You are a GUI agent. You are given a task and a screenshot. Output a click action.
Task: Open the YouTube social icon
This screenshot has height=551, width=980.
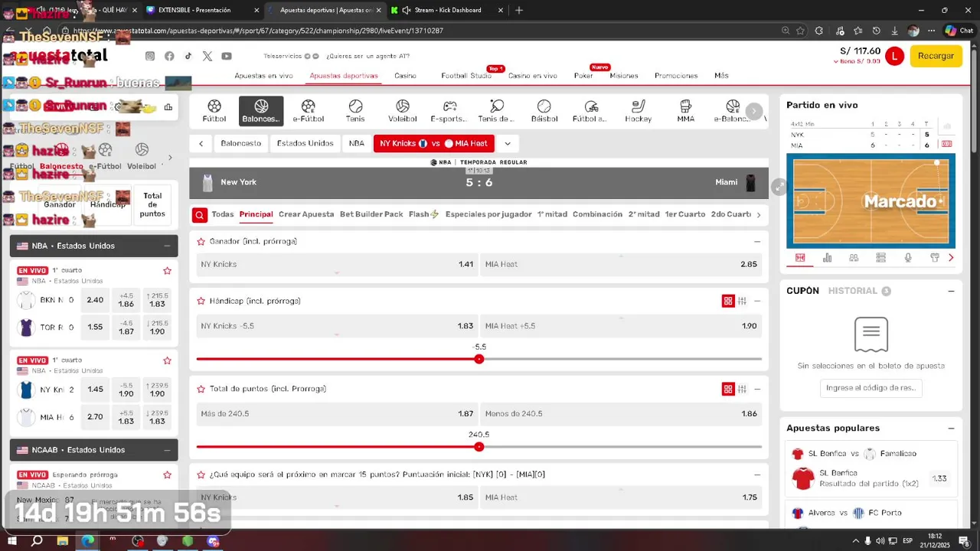click(227, 56)
